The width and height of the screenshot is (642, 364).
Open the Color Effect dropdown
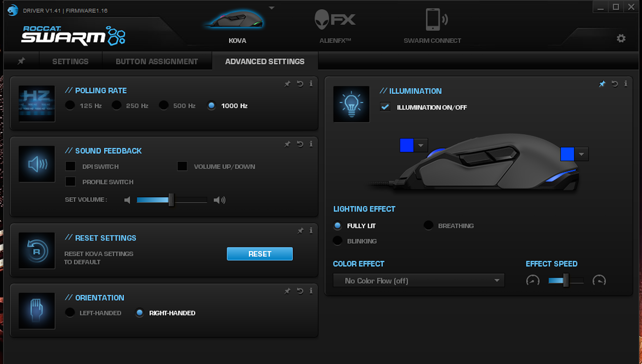(419, 280)
